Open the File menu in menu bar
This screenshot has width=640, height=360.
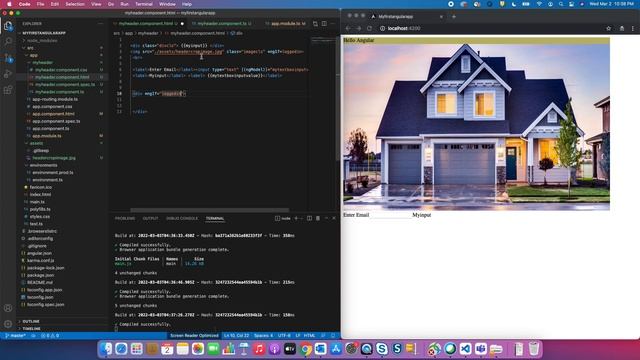tap(40, 4)
